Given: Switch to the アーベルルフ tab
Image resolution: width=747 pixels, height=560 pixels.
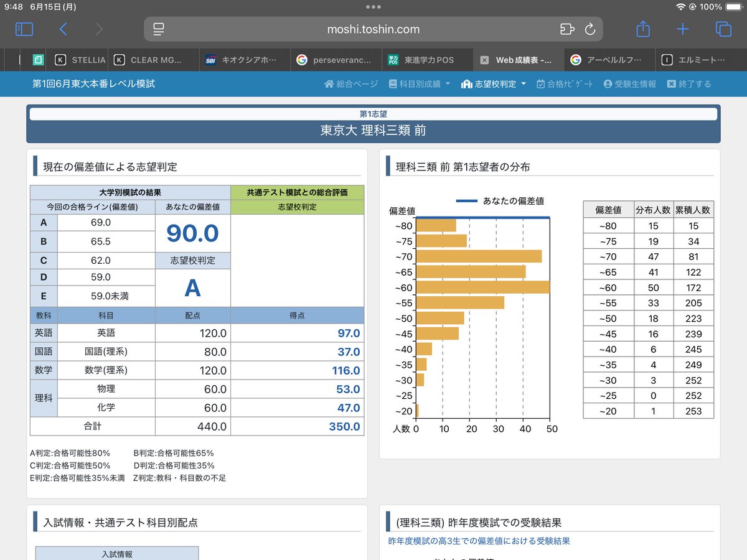Looking at the screenshot, I should pos(609,60).
